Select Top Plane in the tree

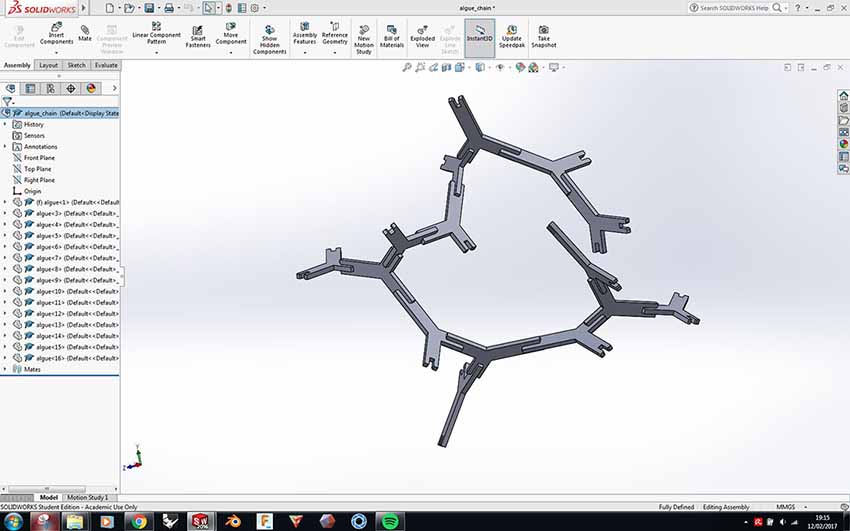point(37,169)
